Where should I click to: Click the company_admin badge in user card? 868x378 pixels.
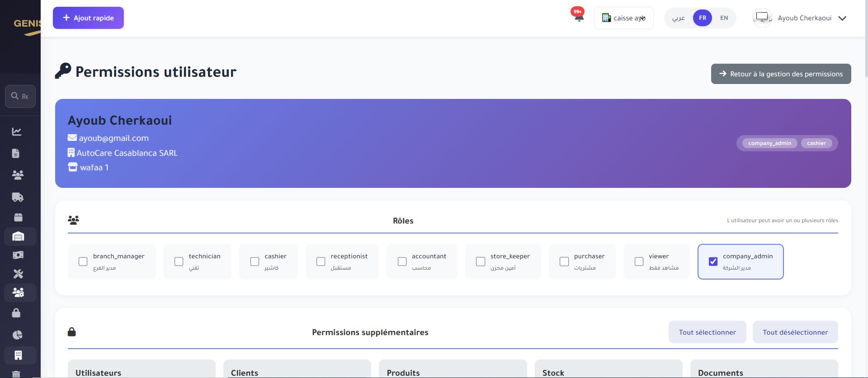[x=769, y=143]
